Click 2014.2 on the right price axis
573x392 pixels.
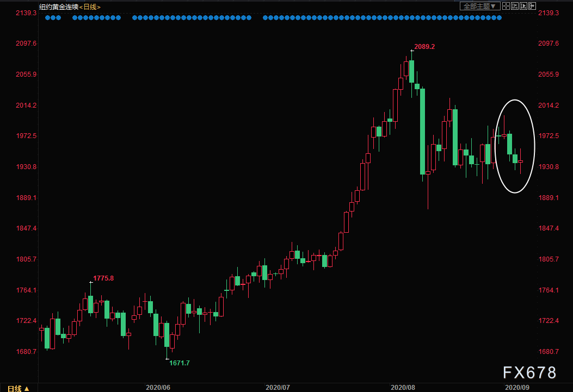(549, 105)
